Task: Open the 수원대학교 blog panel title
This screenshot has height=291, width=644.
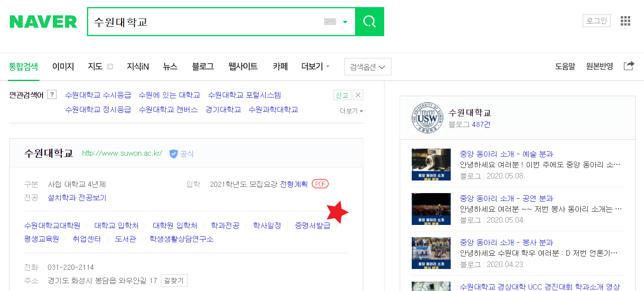Action: coord(470,113)
